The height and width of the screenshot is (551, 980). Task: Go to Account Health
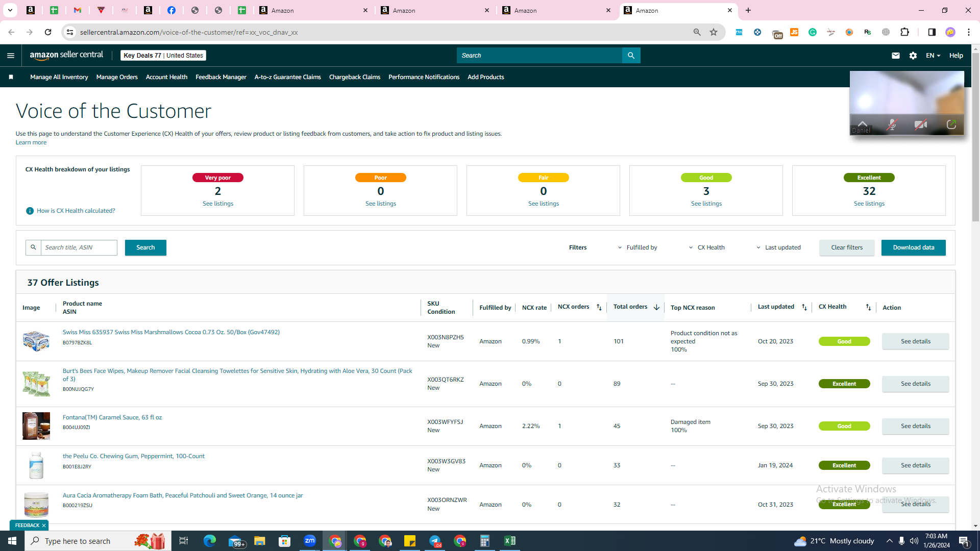166,77
